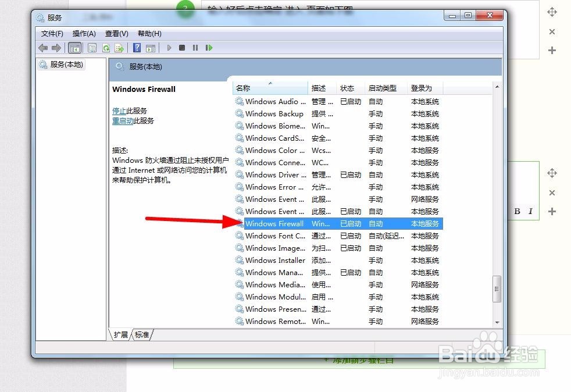
Task: Click the top X delete icon in background page
Action: point(552,31)
